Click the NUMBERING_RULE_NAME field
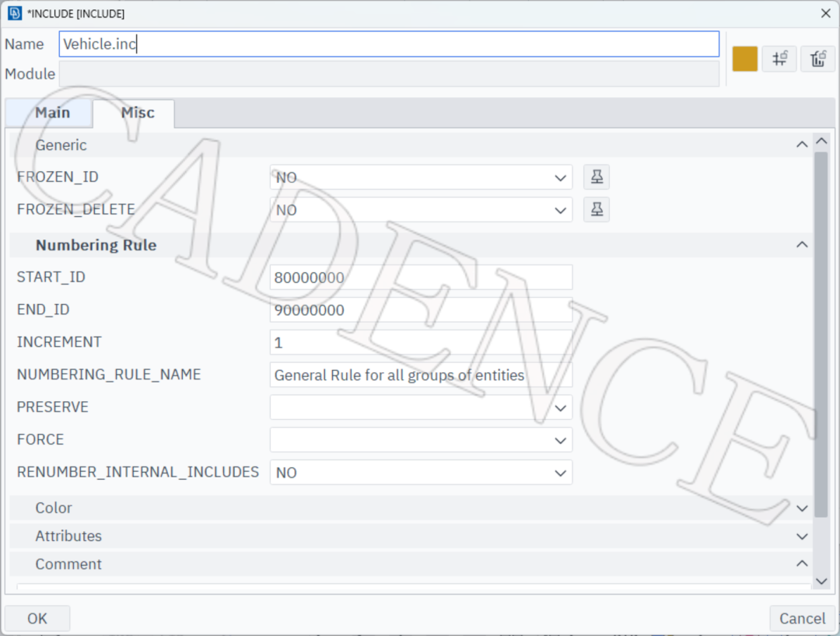The height and width of the screenshot is (636, 840). [x=421, y=375]
